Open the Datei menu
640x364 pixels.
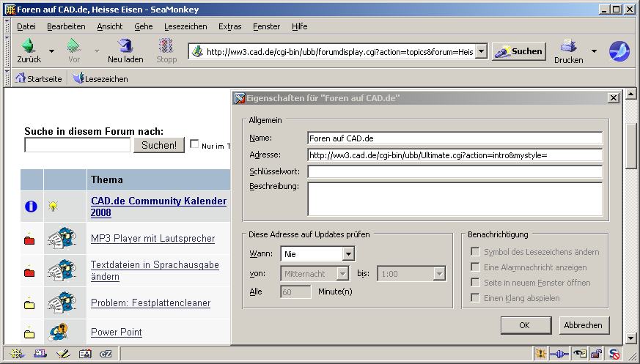26,26
